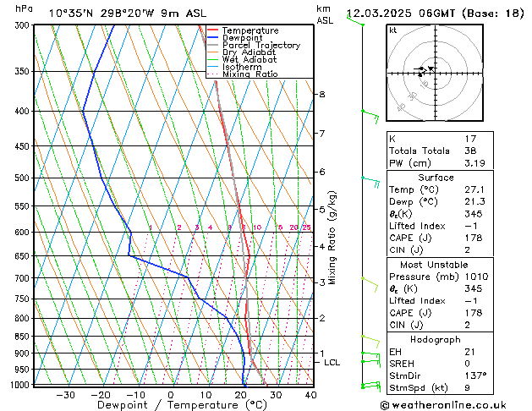
Task: Click 'Lifted Index' in the Surface section
Action: pyautogui.click(x=417, y=226)
